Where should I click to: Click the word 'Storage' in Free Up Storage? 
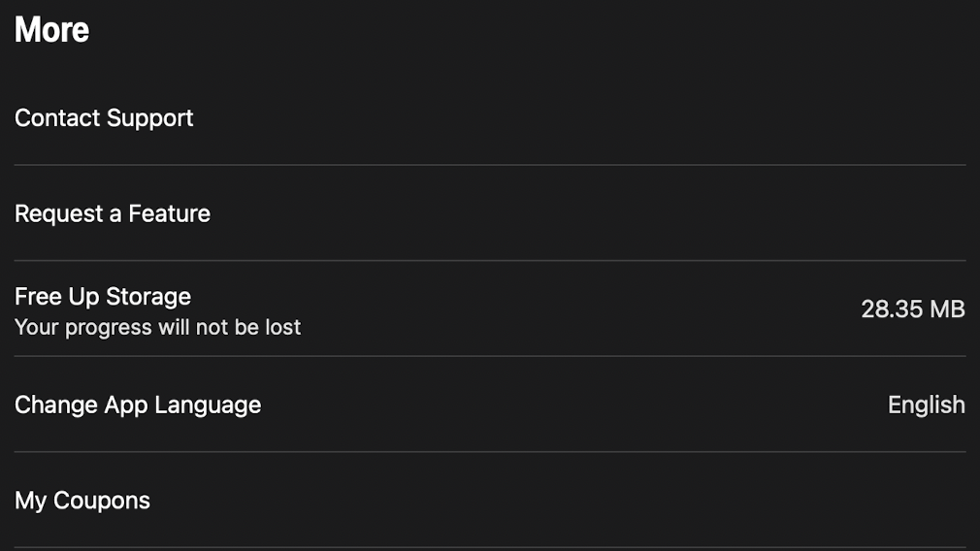click(x=148, y=297)
